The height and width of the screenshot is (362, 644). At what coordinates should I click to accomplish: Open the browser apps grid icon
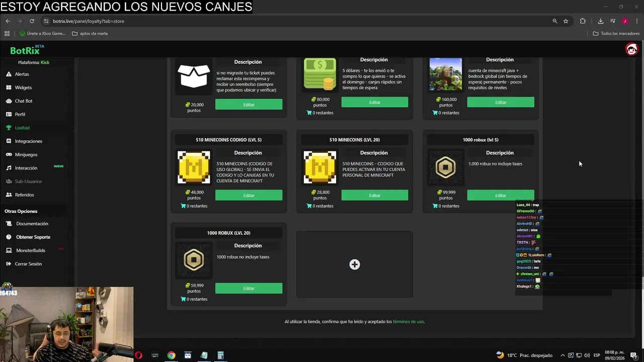point(7,34)
